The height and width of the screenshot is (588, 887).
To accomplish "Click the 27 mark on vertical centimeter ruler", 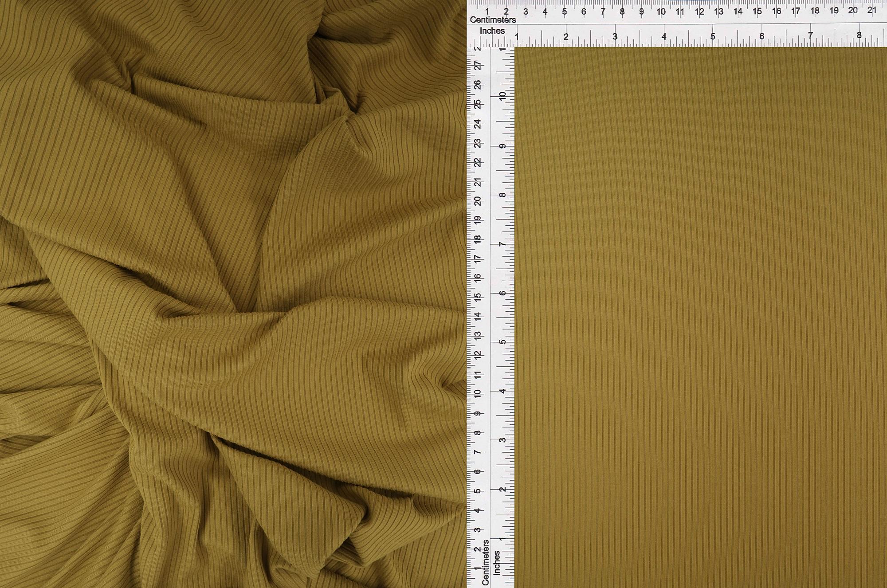I will pyautogui.click(x=478, y=66).
